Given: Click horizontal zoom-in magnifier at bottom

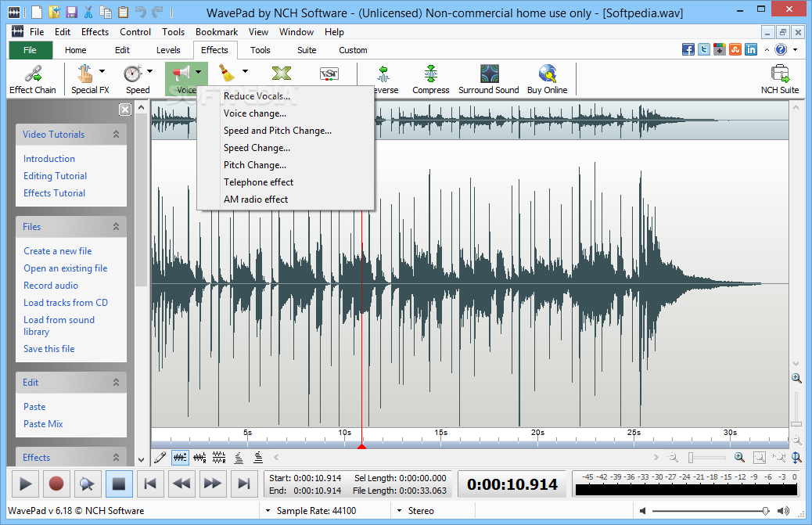Looking at the screenshot, I should 739,457.
